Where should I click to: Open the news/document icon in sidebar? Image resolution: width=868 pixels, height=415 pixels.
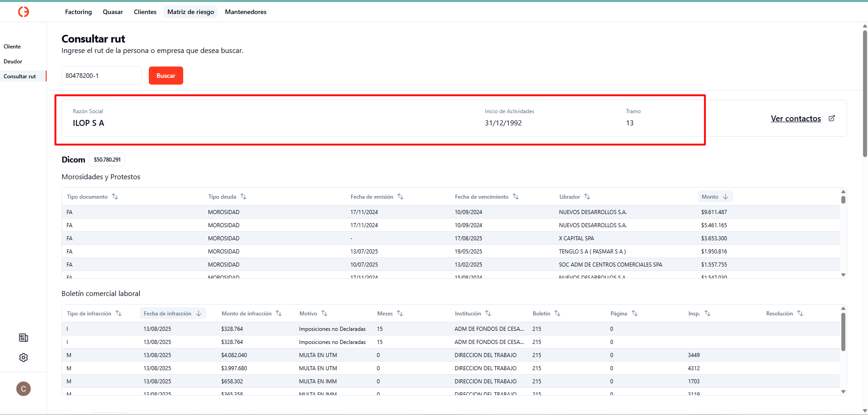coord(24,338)
